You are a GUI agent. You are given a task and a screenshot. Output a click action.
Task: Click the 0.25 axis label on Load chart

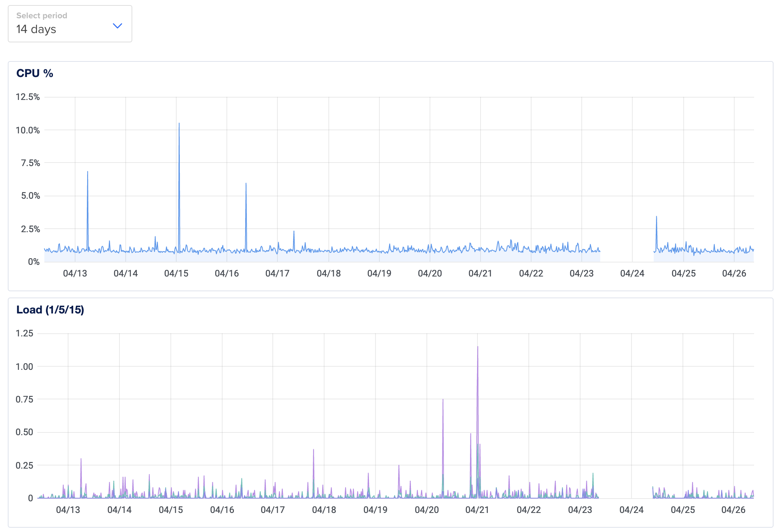(x=25, y=465)
